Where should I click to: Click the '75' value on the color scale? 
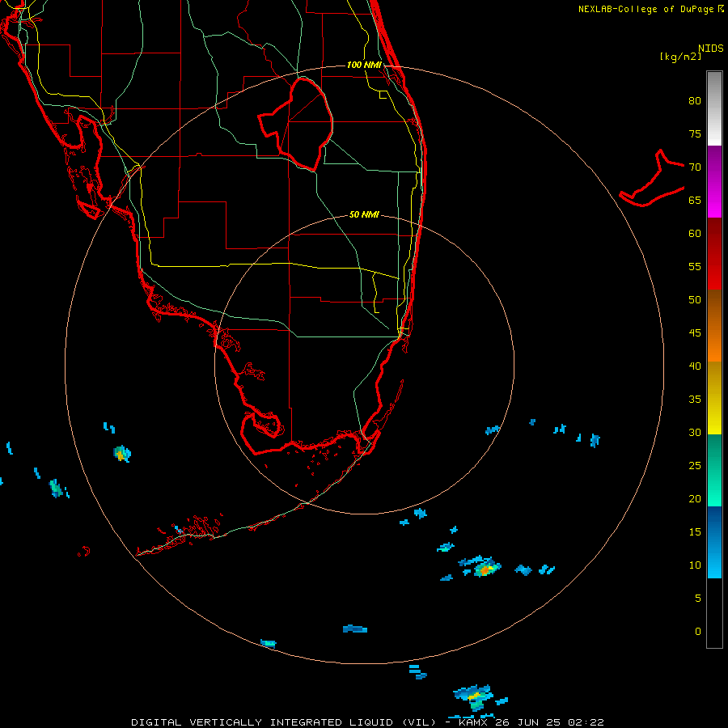pos(695,133)
